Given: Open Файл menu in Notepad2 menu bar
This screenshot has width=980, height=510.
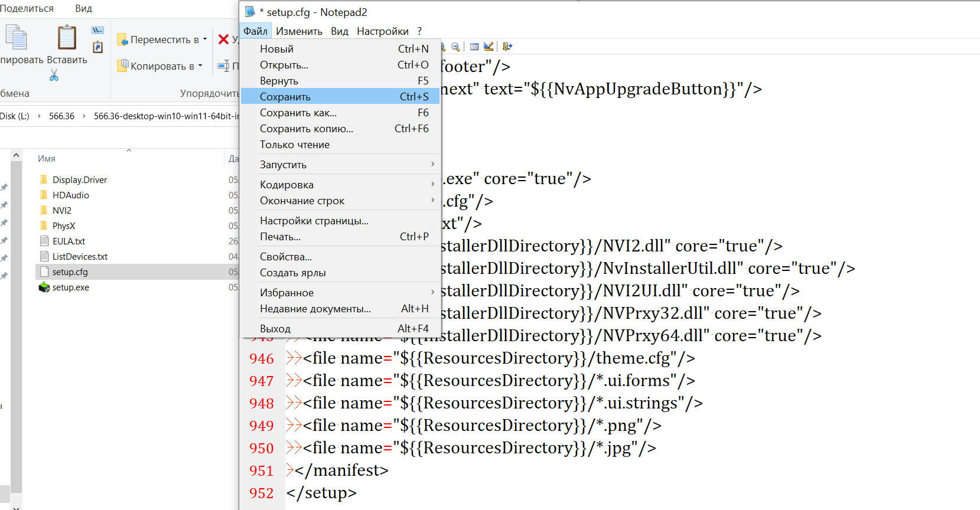Looking at the screenshot, I should pos(255,31).
